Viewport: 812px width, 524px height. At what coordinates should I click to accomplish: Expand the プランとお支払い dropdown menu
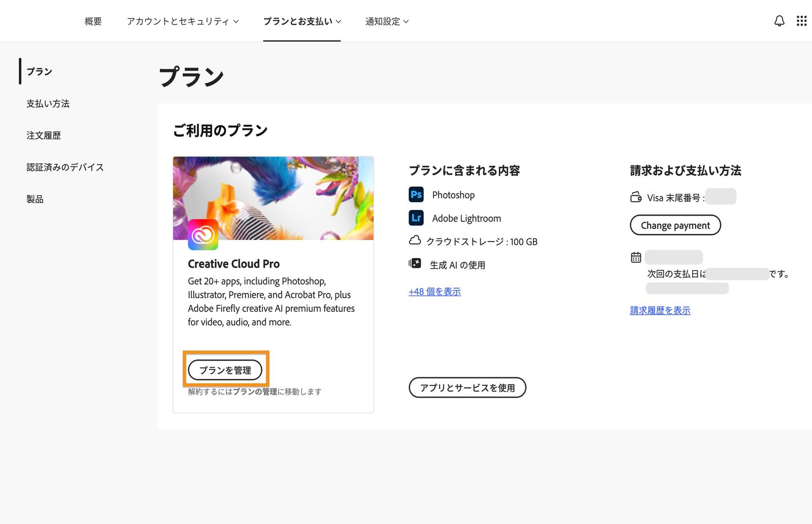click(302, 21)
